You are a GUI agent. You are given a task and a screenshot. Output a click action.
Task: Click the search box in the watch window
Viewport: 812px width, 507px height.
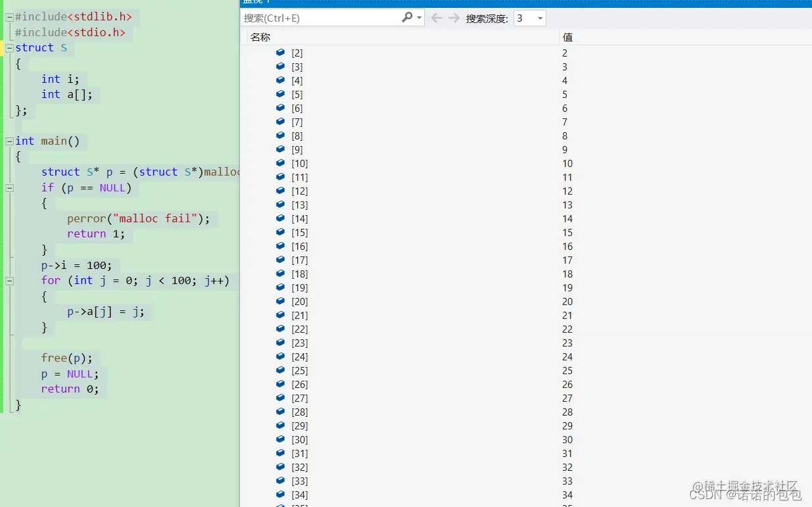(x=321, y=18)
